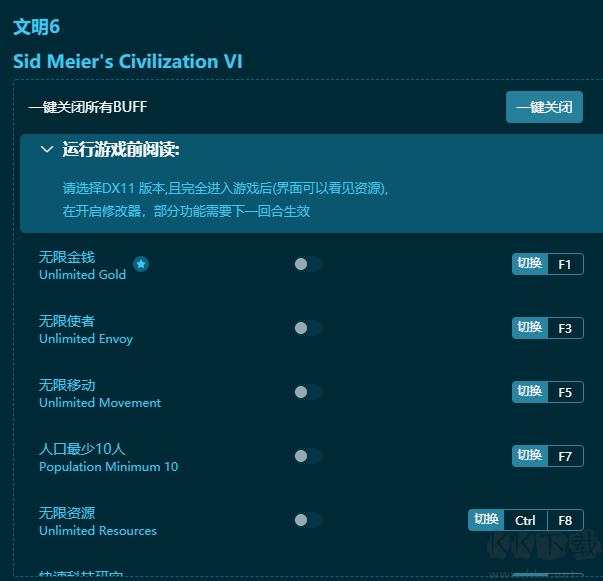Image resolution: width=603 pixels, height=581 pixels.
Task: Click the F3 hotkey field
Action: tap(565, 328)
